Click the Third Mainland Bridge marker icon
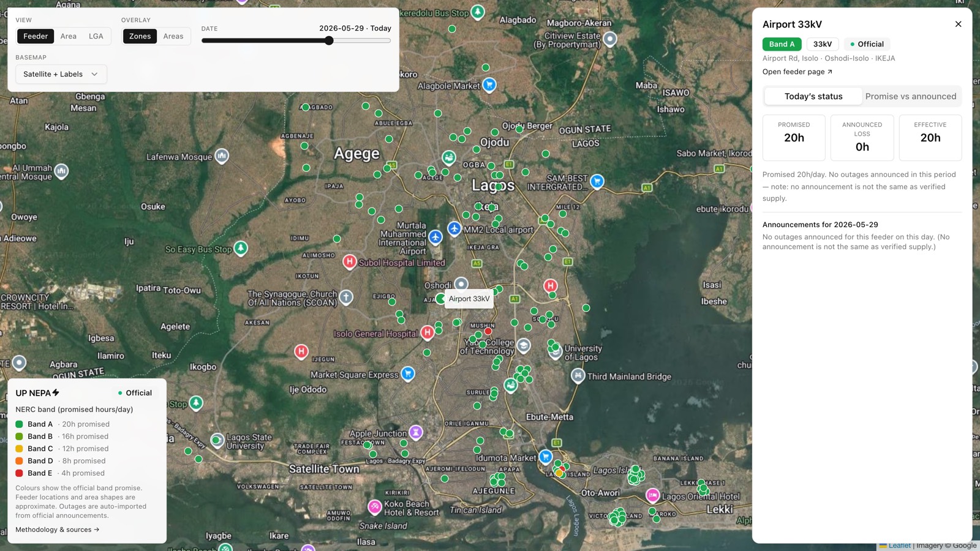This screenshot has width=980, height=551. tap(578, 375)
